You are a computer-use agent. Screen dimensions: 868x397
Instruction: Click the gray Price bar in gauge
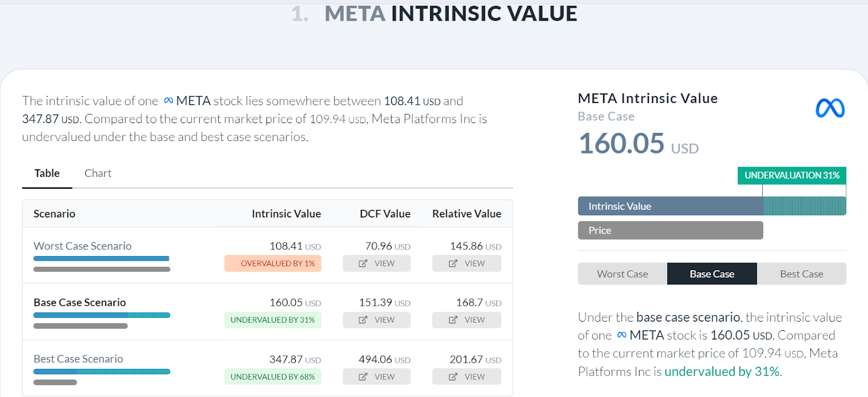pos(671,230)
